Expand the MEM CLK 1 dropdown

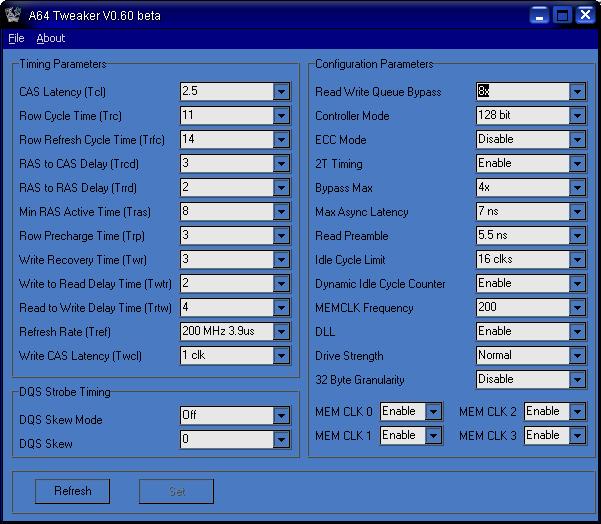[x=434, y=435]
